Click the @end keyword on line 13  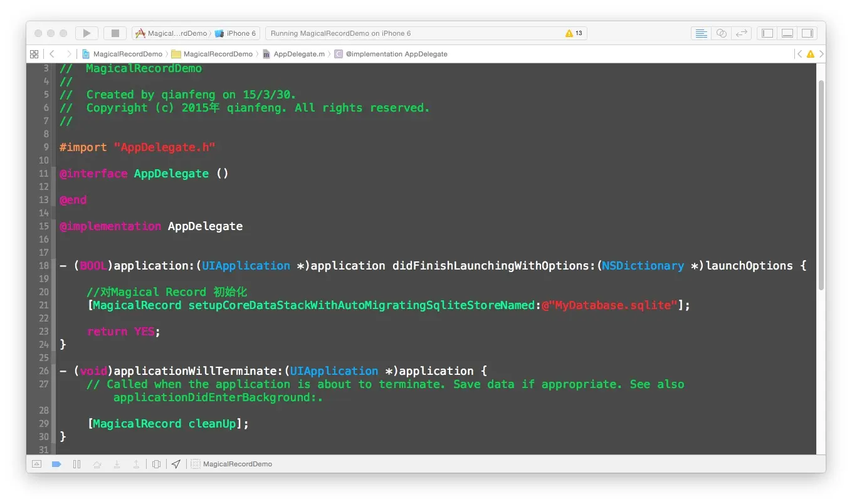click(x=73, y=200)
